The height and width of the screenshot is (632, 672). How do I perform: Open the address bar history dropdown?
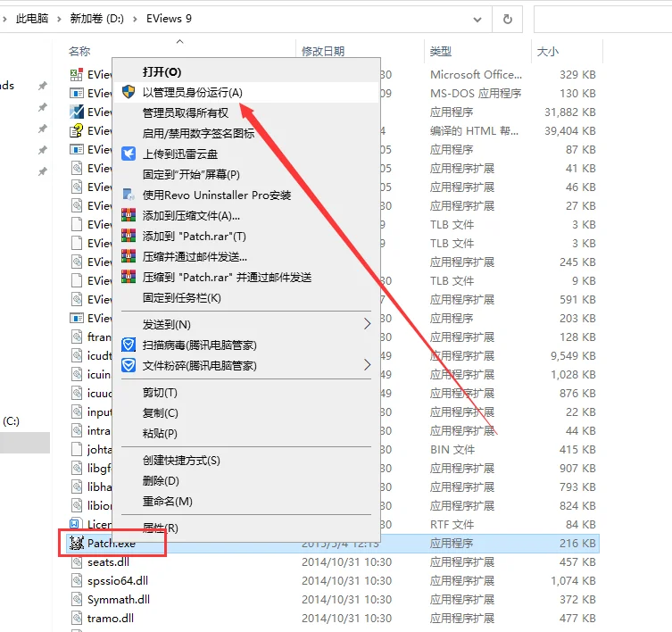[481, 19]
